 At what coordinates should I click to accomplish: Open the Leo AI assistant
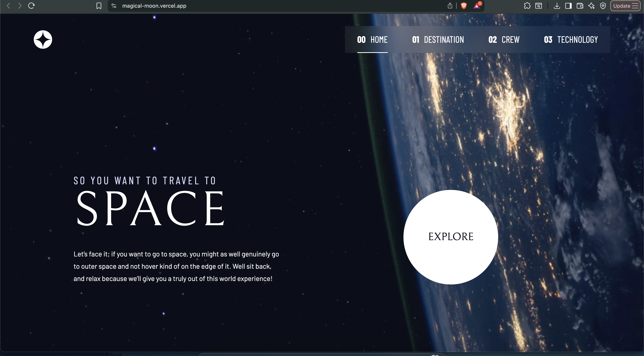[591, 6]
